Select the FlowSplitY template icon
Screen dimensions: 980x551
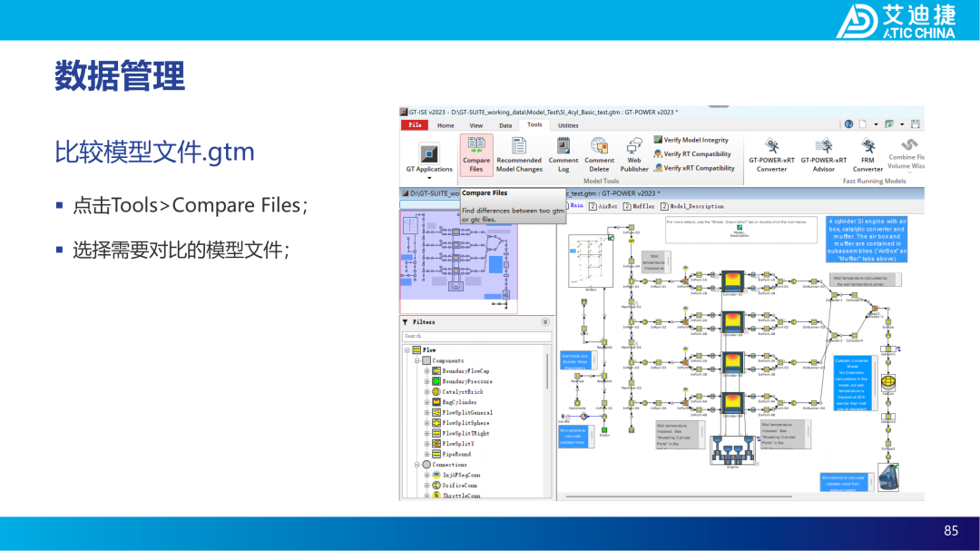pos(436,443)
